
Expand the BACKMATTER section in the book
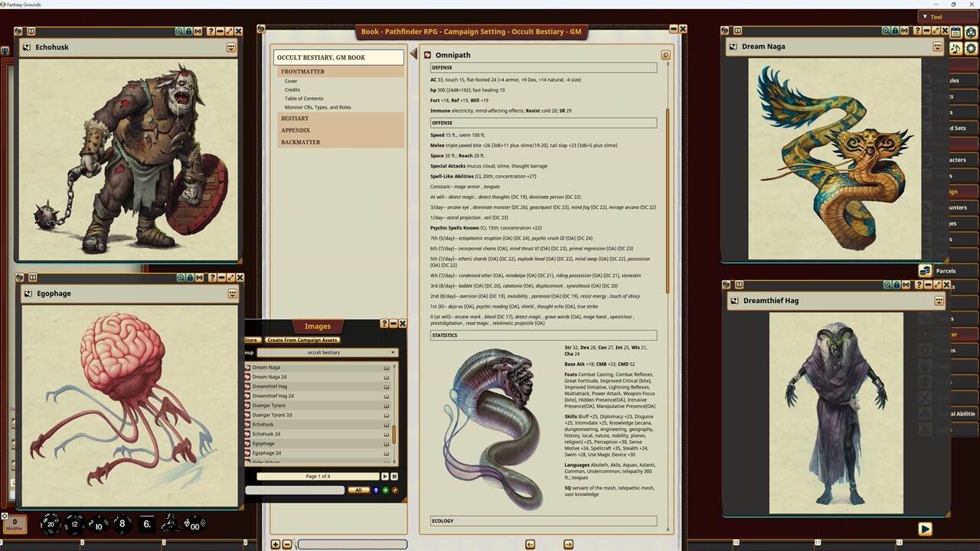tap(301, 142)
